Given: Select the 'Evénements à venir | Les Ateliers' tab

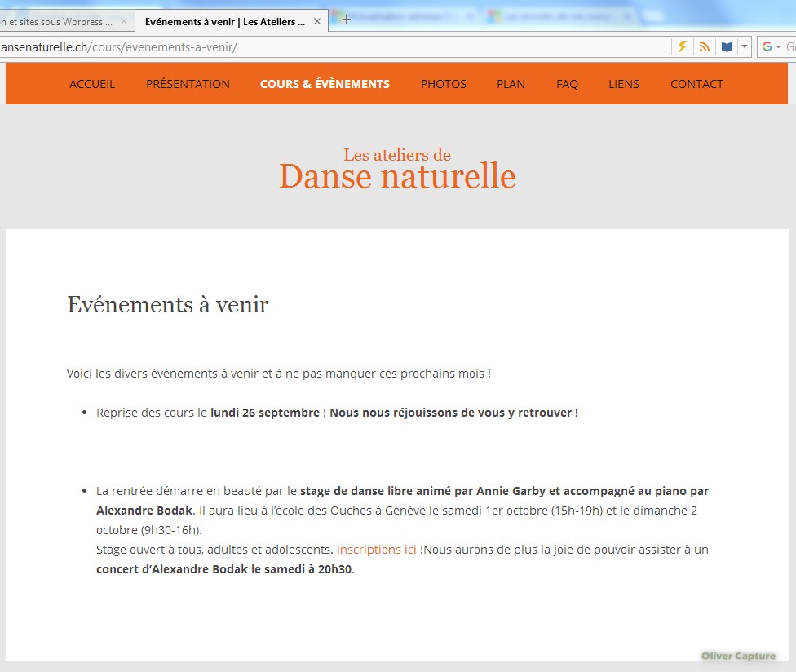Looking at the screenshot, I should [x=225, y=21].
